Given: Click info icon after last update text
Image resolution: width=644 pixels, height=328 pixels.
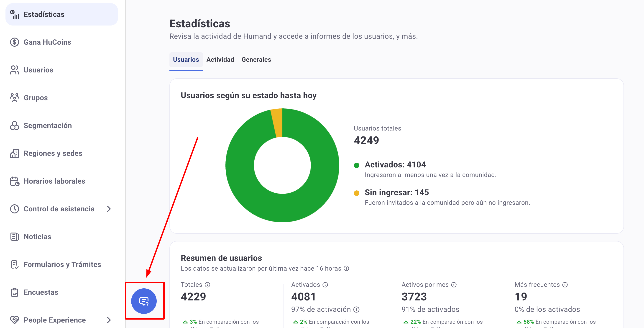Looking at the screenshot, I should click(346, 268).
